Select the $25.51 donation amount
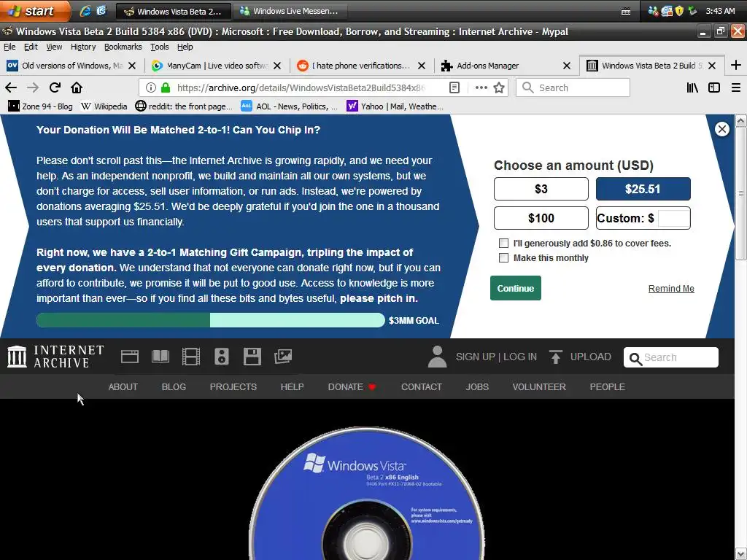The width and height of the screenshot is (747, 560). [643, 189]
